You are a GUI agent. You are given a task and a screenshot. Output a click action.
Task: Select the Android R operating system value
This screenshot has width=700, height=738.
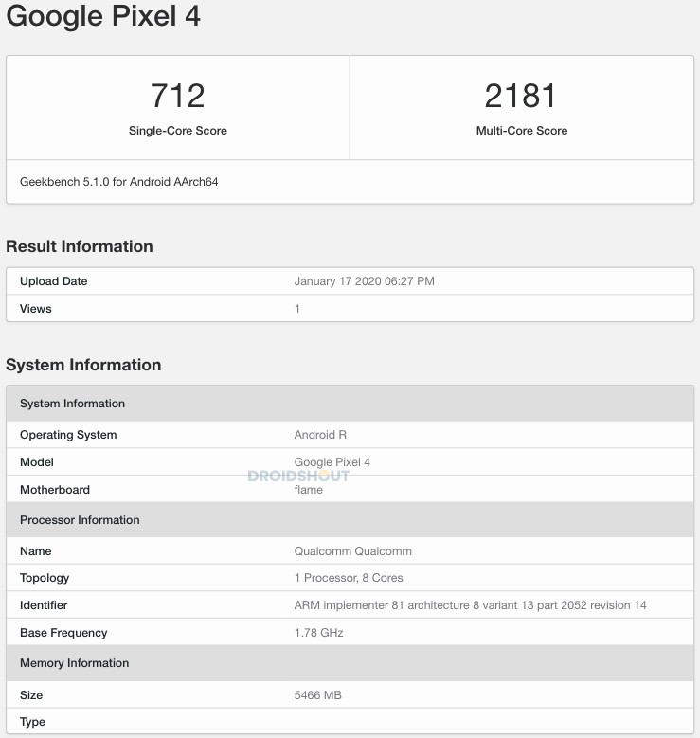click(x=314, y=435)
